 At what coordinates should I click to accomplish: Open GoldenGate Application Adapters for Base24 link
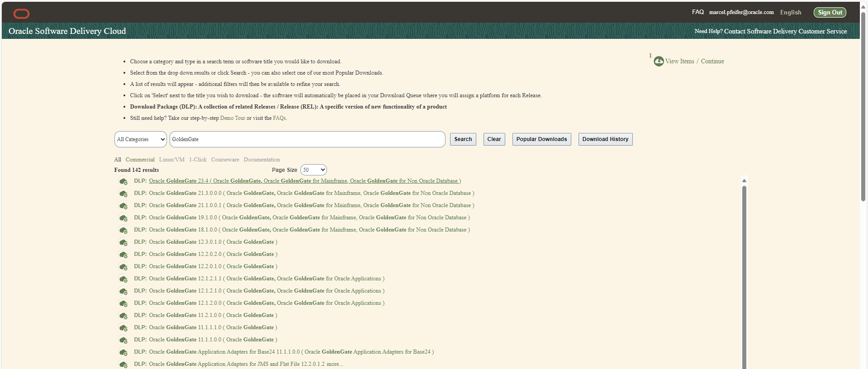[291, 352]
